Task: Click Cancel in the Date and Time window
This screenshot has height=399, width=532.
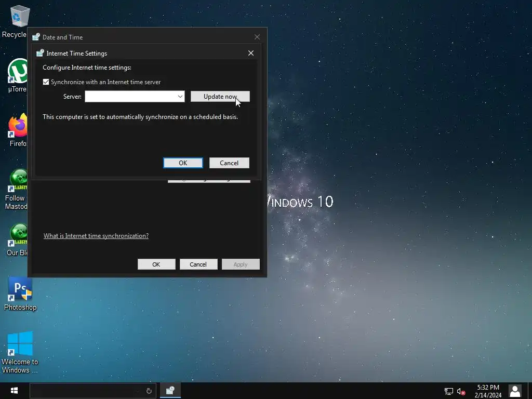Action: tap(198, 264)
